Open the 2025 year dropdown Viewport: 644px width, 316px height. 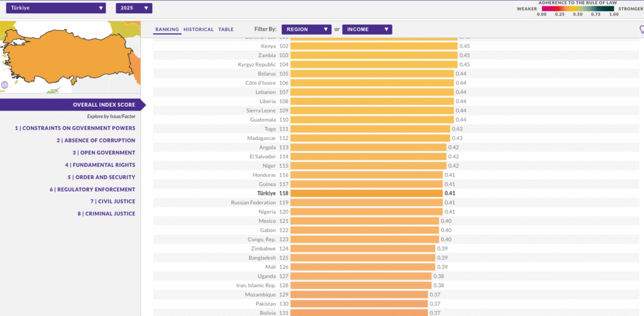point(134,8)
